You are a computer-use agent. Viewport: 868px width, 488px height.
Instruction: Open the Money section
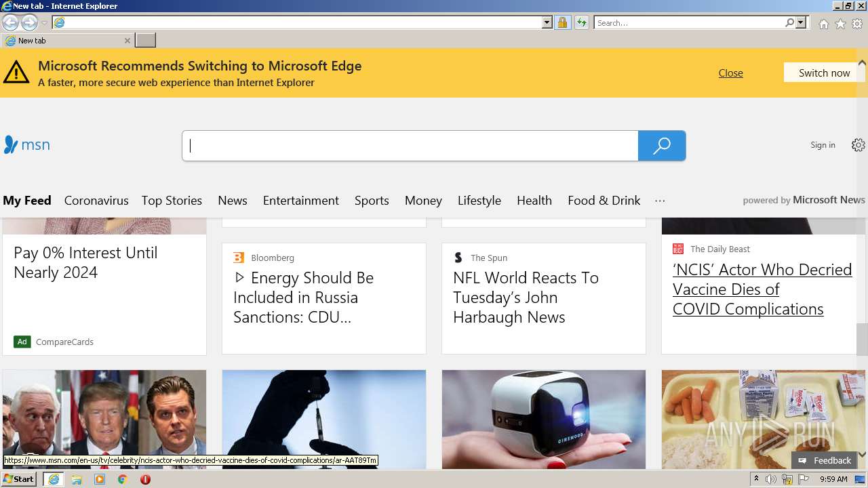tap(423, 201)
